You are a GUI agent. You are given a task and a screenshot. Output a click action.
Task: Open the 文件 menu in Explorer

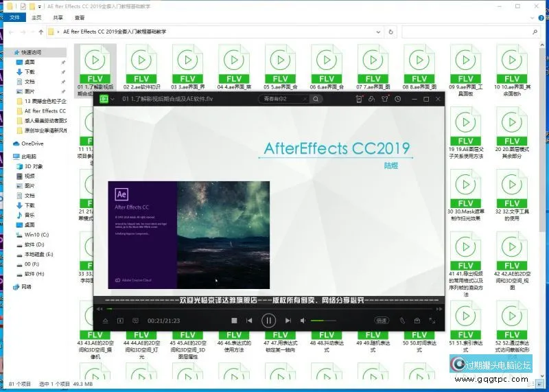click(x=14, y=17)
